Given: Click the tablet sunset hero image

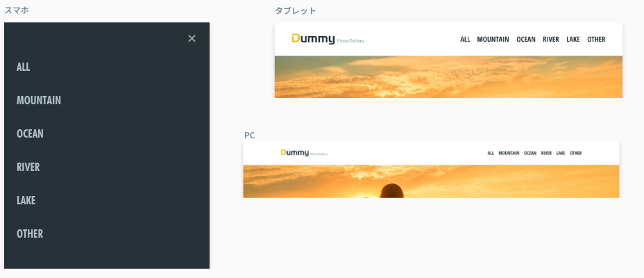Looking at the screenshot, I should tap(448, 77).
